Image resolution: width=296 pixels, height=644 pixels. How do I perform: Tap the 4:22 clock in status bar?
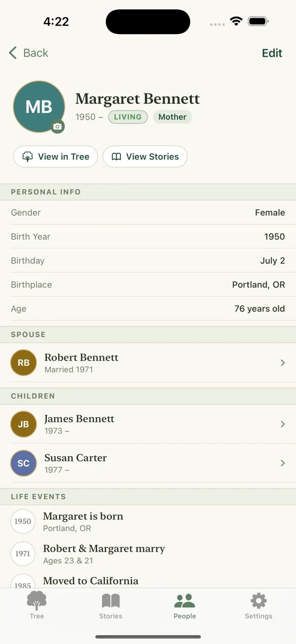pos(56,21)
